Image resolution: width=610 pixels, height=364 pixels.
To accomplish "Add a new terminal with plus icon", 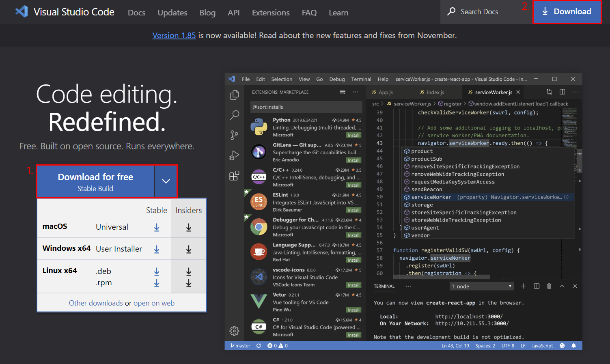I will (524, 286).
